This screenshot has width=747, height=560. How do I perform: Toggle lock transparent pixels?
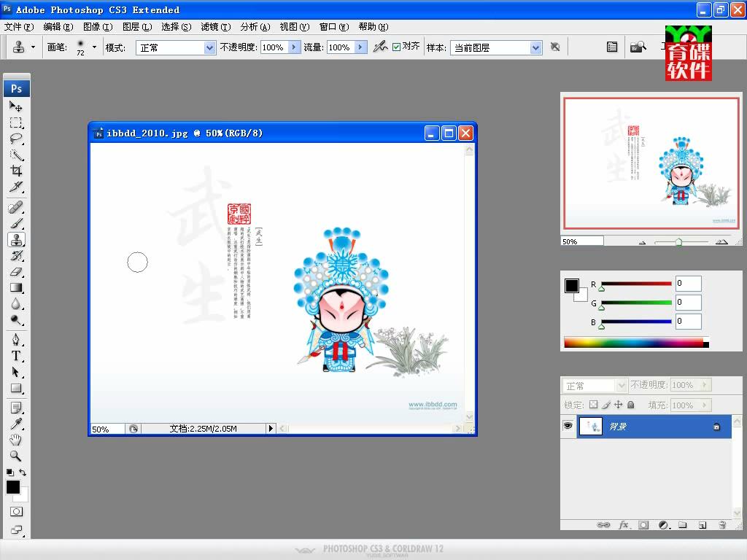click(x=593, y=405)
